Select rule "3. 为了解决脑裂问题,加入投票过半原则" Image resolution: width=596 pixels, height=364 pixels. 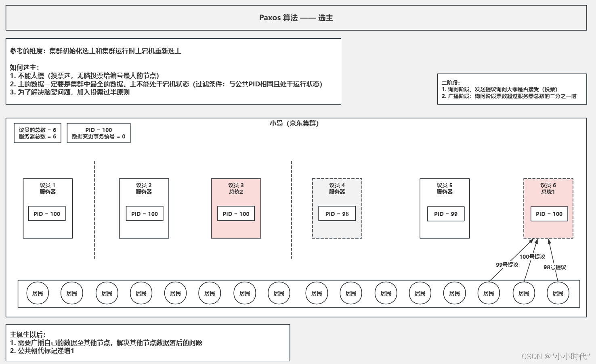[x=70, y=92]
